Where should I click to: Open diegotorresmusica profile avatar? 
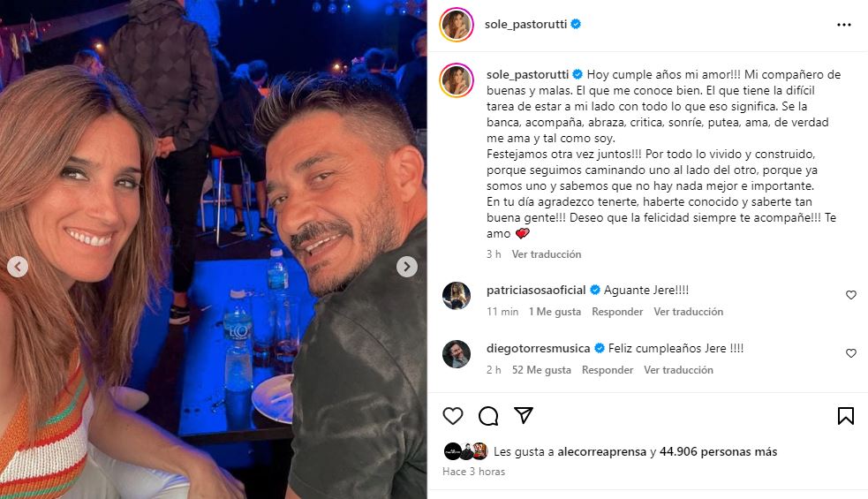(457, 354)
